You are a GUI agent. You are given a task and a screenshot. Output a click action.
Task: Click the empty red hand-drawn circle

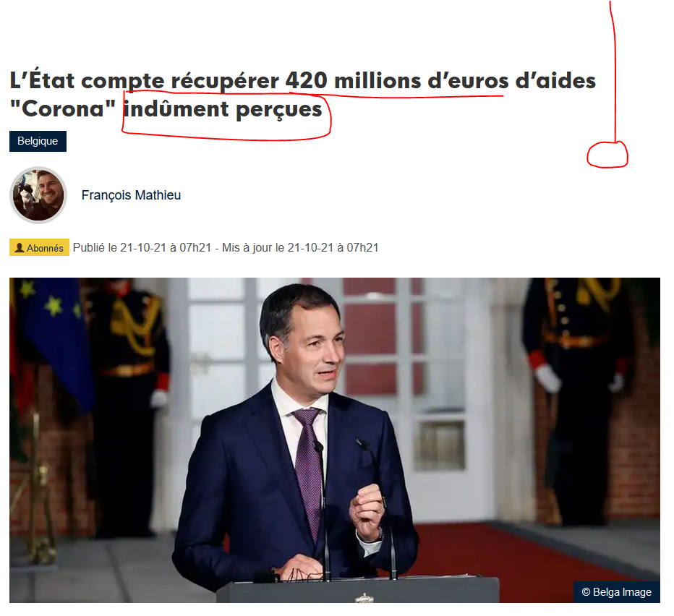pyautogui.click(x=607, y=154)
